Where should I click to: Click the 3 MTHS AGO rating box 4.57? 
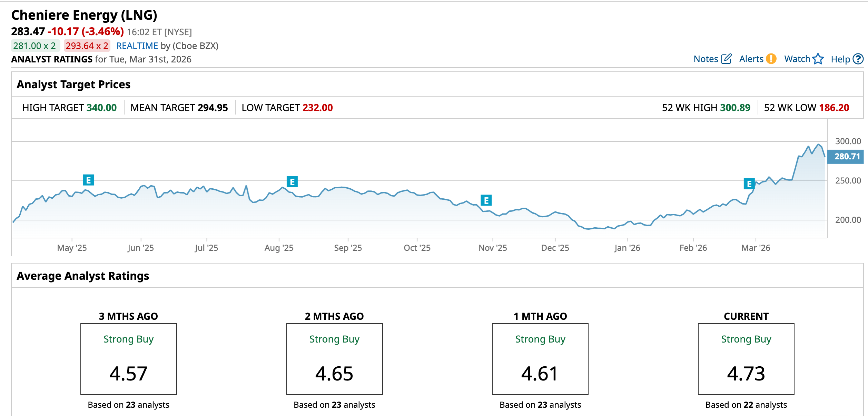(128, 359)
